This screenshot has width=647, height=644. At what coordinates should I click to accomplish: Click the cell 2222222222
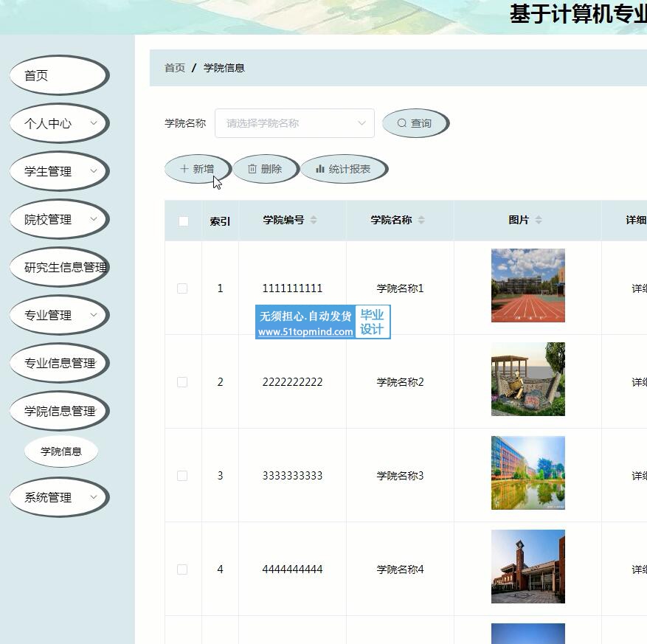293,382
